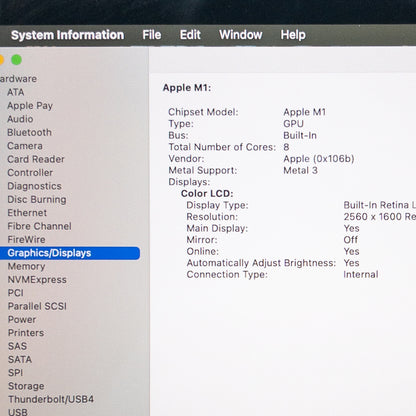416x416 pixels.
Task: Select Apple Pay in the sidebar
Action: coord(30,106)
